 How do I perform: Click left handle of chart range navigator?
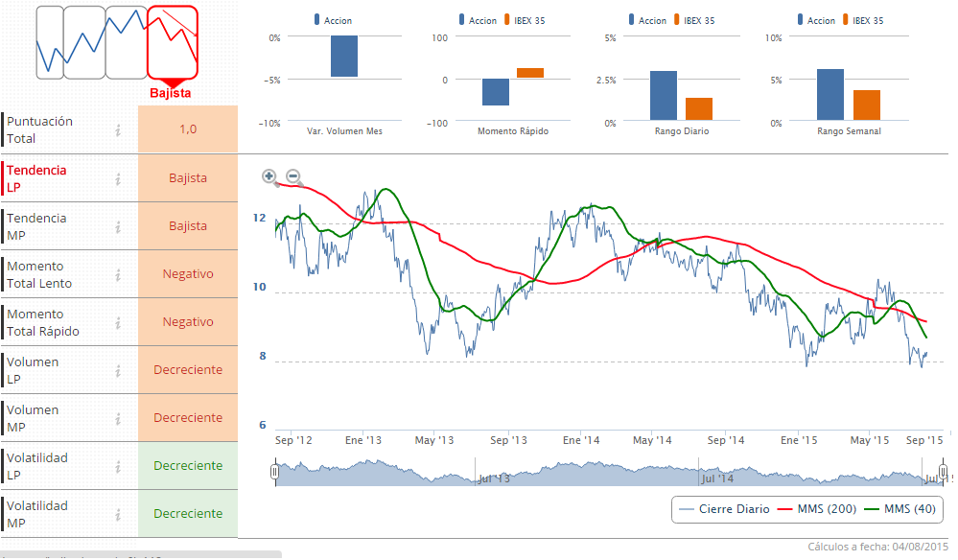coord(275,472)
